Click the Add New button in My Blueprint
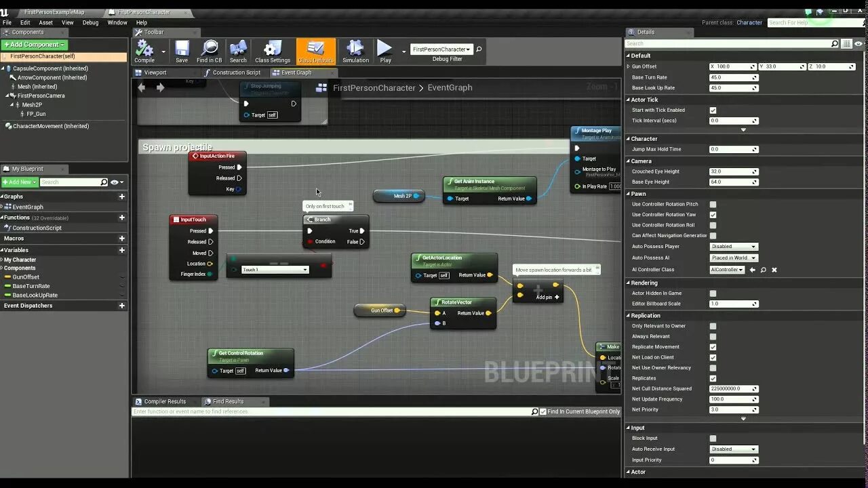The image size is (868, 488). tap(19, 182)
